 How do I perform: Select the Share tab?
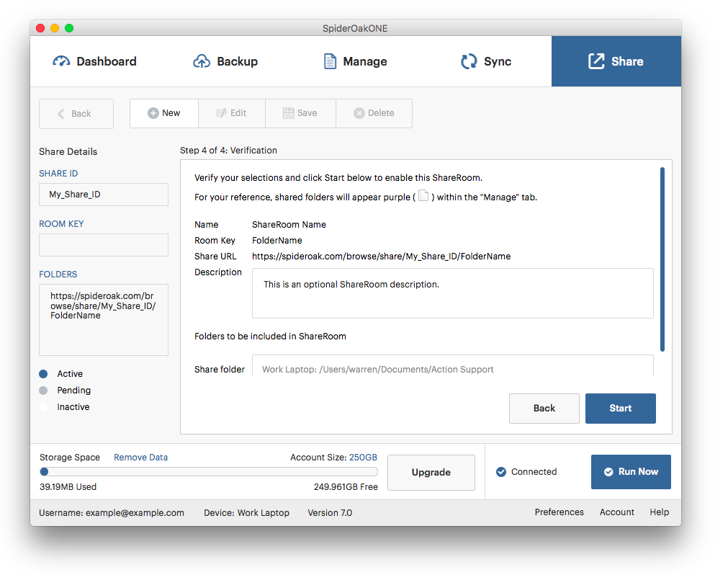coord(616,61)
